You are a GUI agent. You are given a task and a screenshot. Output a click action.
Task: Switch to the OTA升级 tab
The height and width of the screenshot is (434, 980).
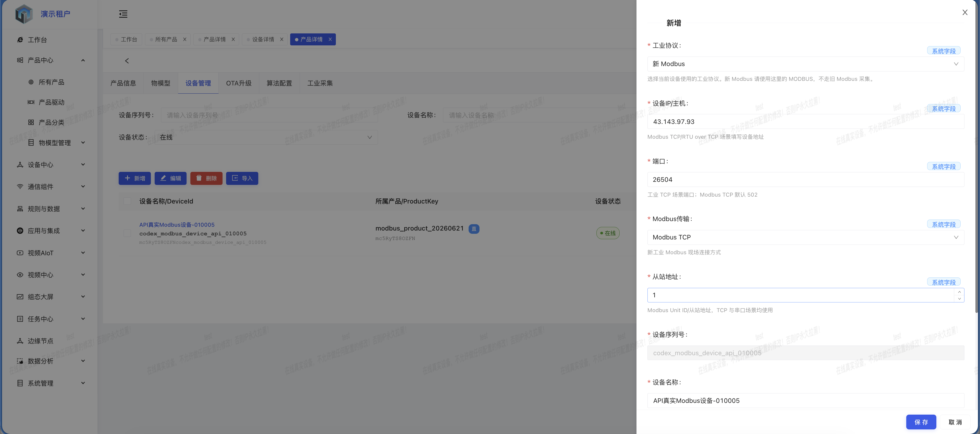239,83
